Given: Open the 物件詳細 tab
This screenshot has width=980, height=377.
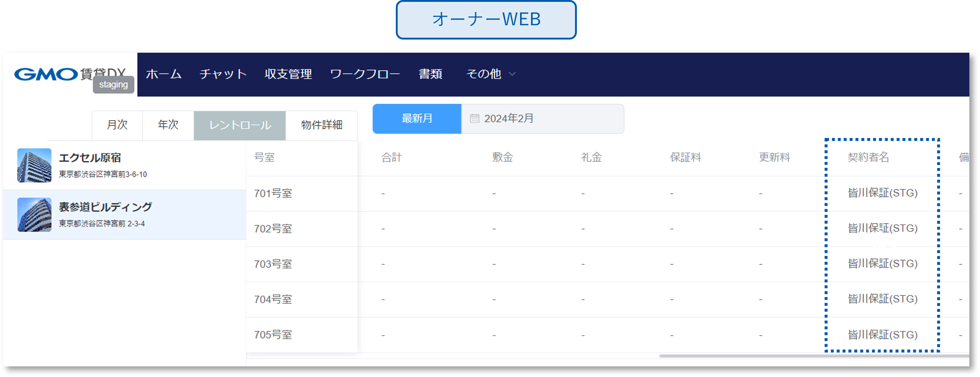Looking at the screenshot, I should pyautogui.click(x=321, y=125).
